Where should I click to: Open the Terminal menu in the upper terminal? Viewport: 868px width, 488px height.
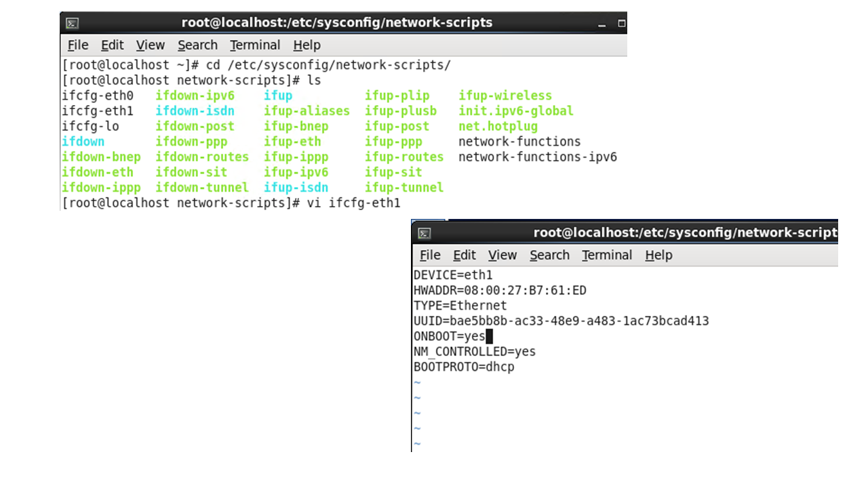pos(255,45)
